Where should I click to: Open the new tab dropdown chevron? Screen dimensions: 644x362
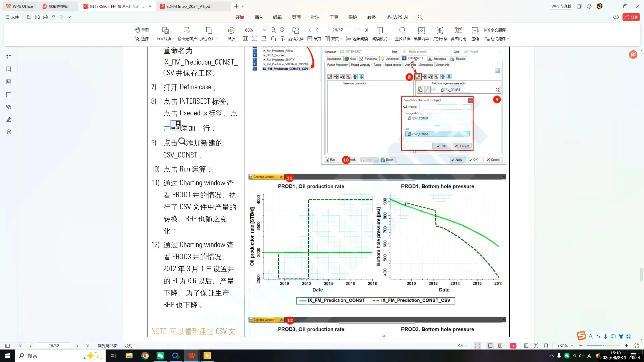point(243,6)
